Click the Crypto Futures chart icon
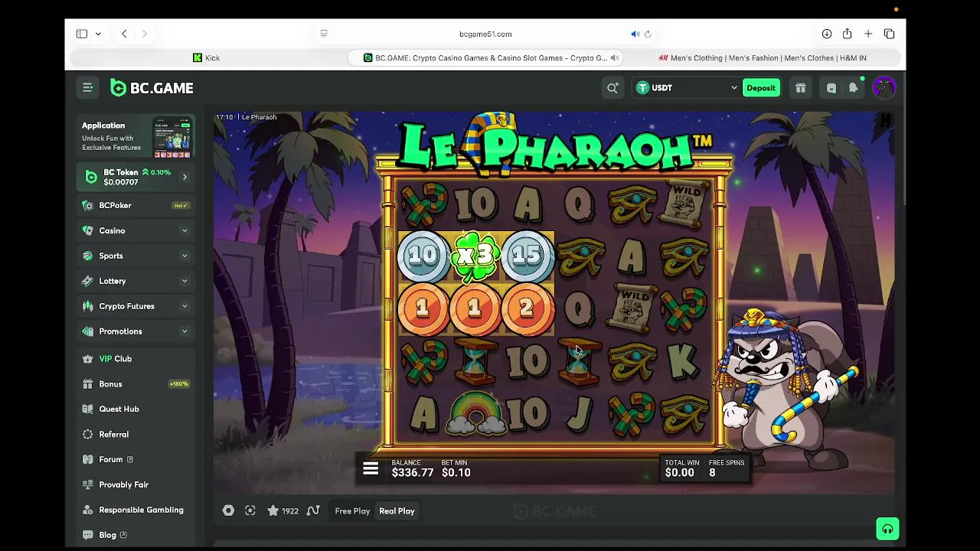The width and height of the screenshot is (980, 551). coord(88,306)
